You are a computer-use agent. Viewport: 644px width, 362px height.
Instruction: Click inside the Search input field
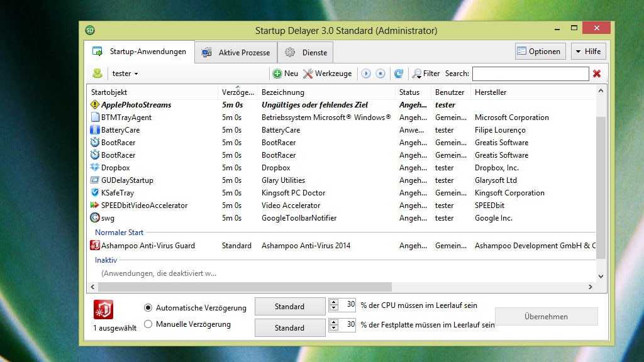coord(531,74)
